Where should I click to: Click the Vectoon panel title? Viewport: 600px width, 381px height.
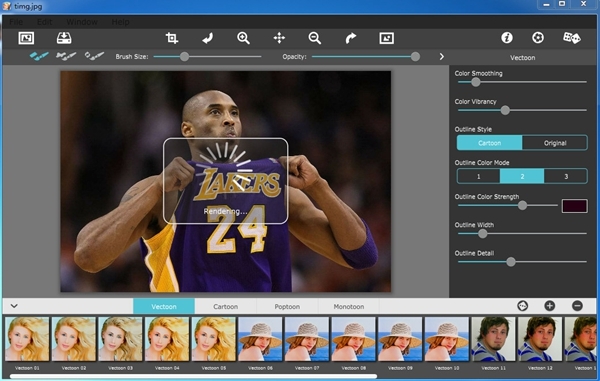click(x=522, y=58)
